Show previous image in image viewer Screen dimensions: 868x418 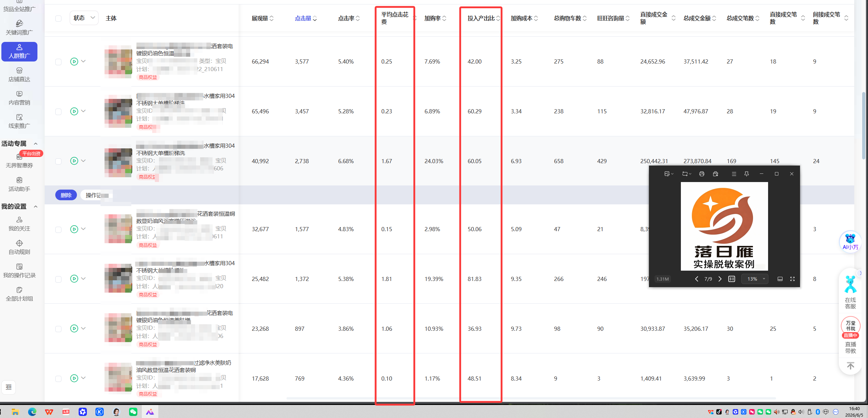696,279
